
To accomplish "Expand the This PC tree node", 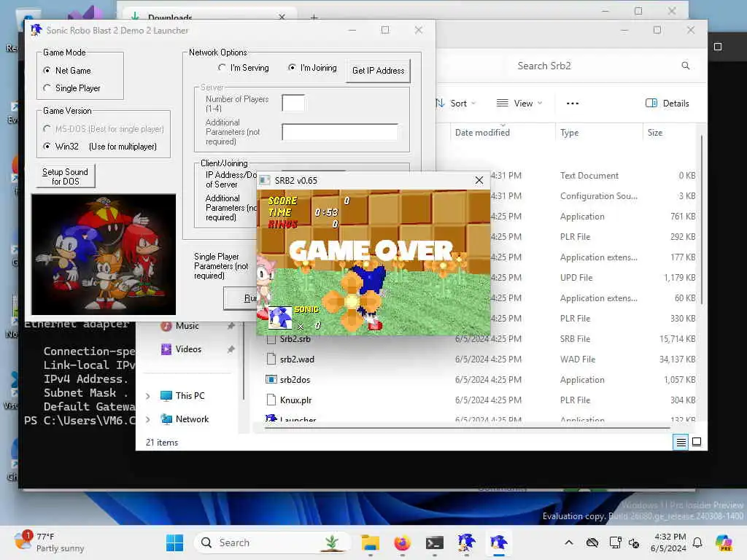I will click(147, 396).
